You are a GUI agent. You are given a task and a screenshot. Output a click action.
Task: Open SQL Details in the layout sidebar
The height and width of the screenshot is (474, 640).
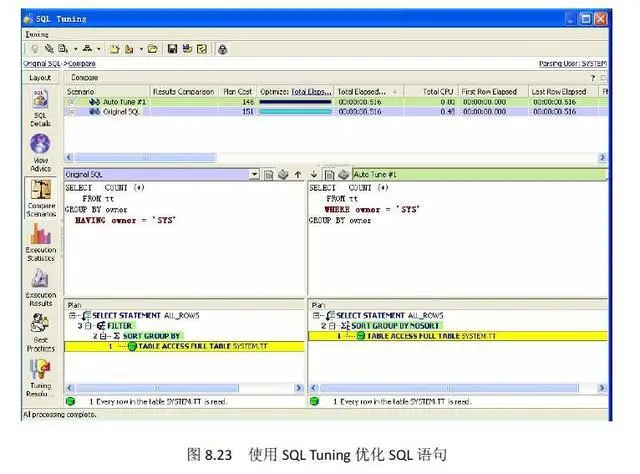pos(40,109)
